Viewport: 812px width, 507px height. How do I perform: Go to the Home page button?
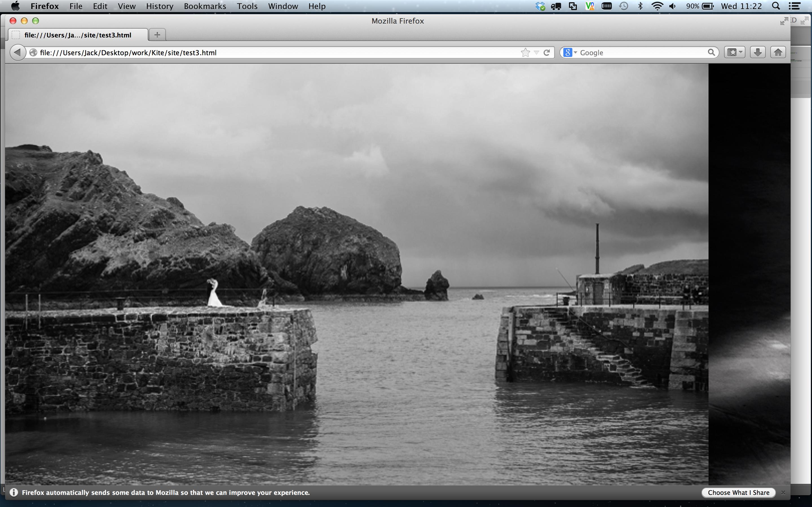tap(778, 53)
